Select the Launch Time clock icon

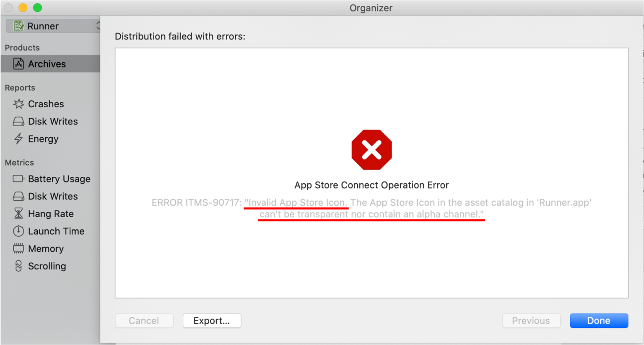tap(18, 231)
